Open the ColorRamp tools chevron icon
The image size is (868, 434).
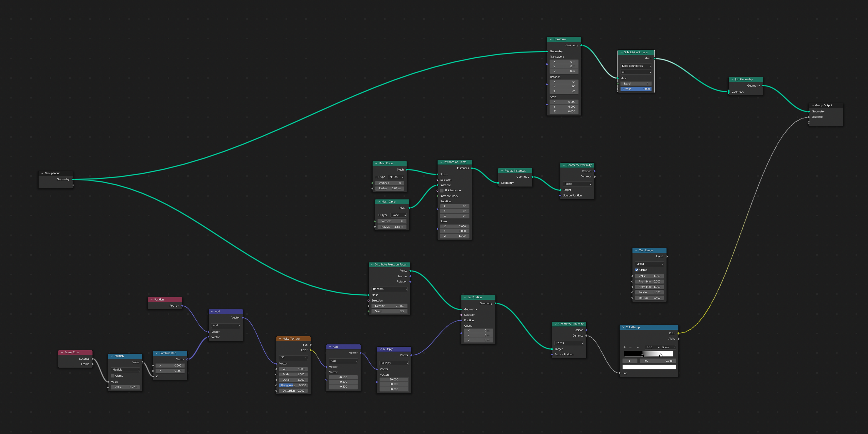(638, 347)
